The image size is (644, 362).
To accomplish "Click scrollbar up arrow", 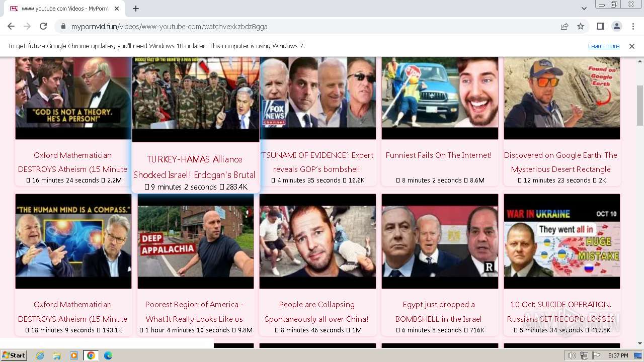I will (640, 60).
